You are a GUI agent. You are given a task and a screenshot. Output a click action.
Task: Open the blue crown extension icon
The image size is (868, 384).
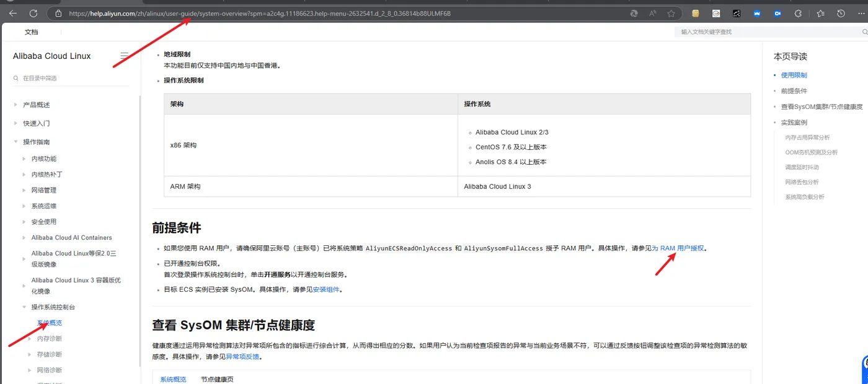tap(757, 13)
